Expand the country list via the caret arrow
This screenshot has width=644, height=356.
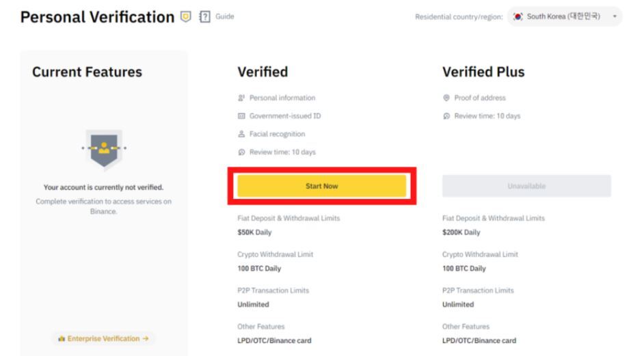(615, 16)
